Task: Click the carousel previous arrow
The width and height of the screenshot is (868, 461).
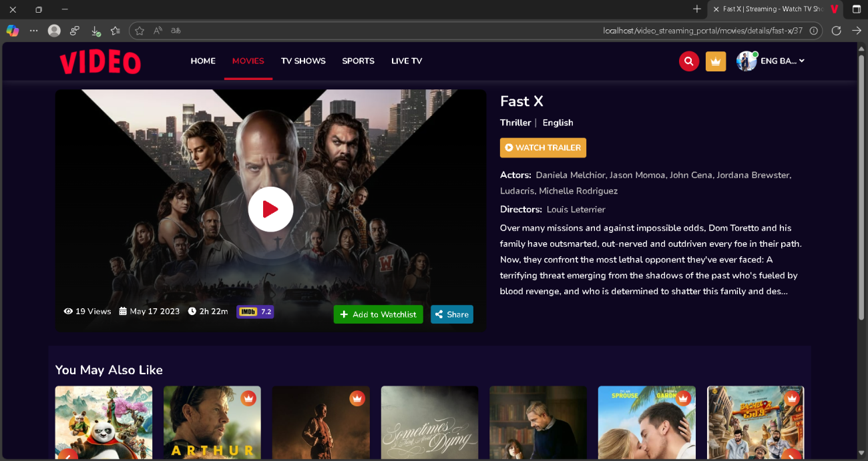Action: point(68,455)
